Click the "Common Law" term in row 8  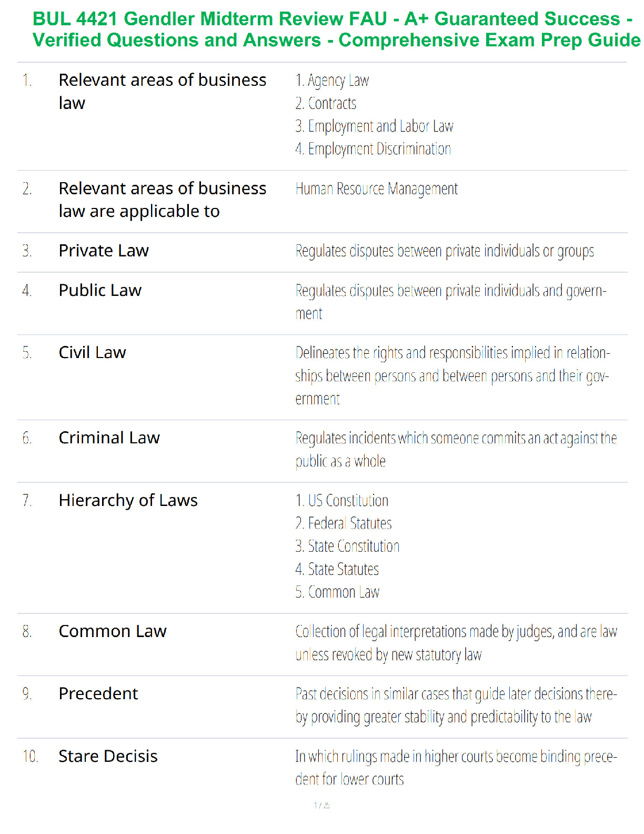click(113, 631)
